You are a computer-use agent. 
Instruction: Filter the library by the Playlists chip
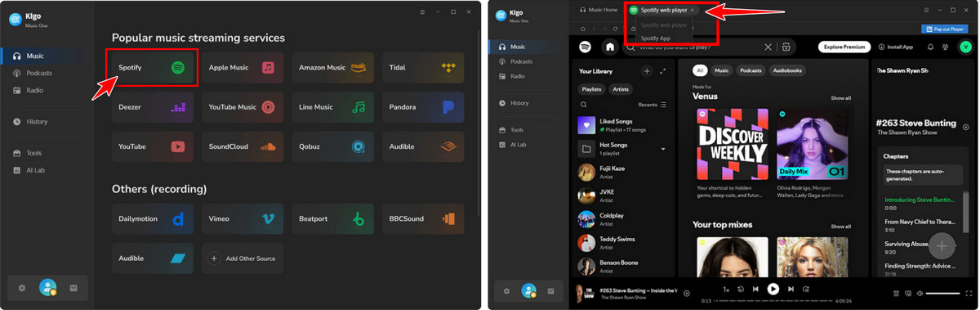pos(592,88)
